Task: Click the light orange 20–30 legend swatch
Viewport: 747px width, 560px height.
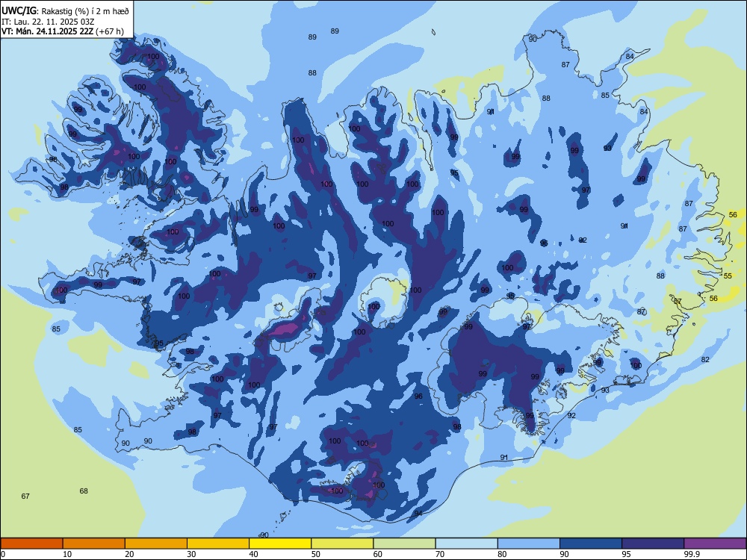Action: tap(156, 544)
